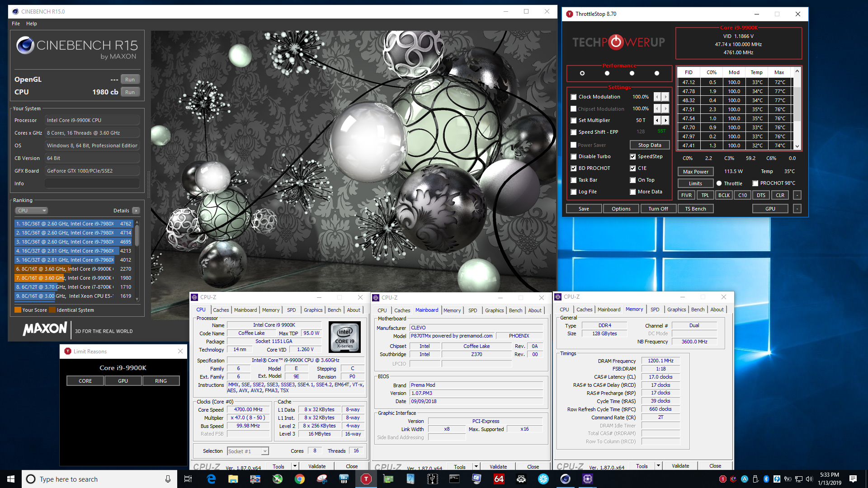Open the Tools dropdown arrow in CPU-Z Memory window
This screenshot has width=868, height=488.
pyautogui.click(x=658, y=466)
